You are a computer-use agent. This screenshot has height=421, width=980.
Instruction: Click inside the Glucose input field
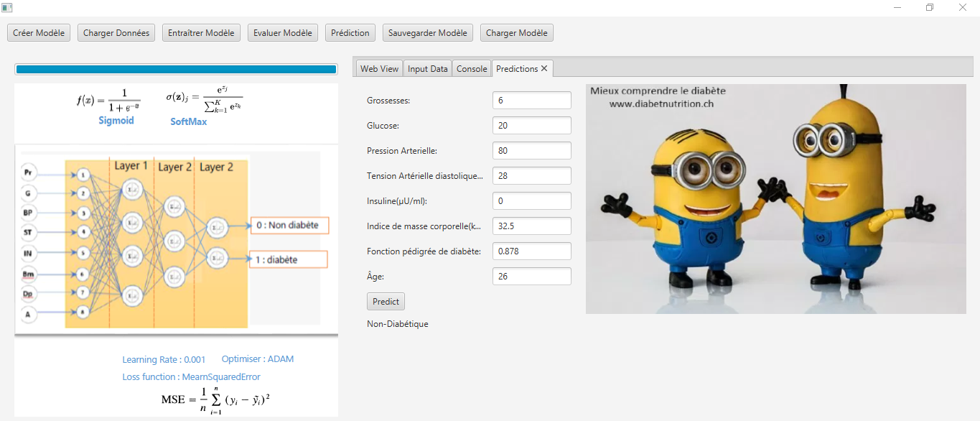(531, 125)
